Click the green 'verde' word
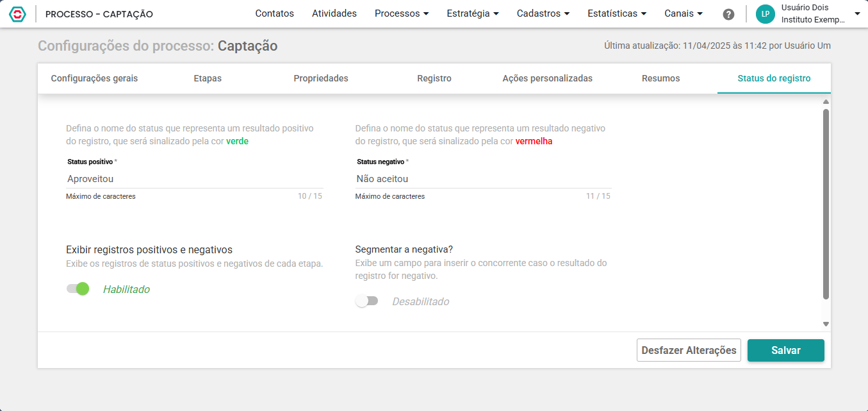 pyautogui.click(x=237, y=141)
